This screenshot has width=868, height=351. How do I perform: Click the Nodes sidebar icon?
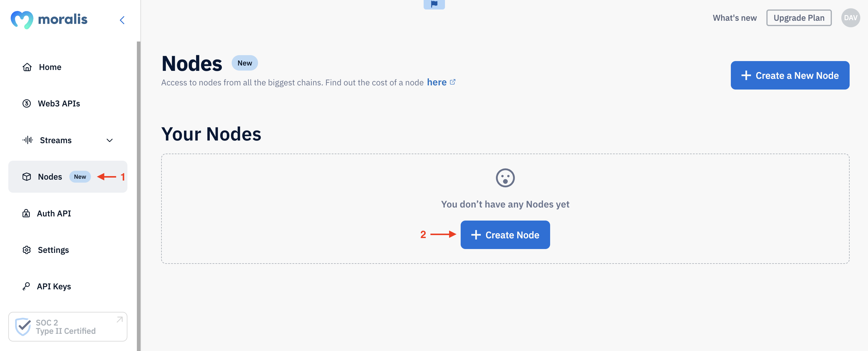pos(26,176)
